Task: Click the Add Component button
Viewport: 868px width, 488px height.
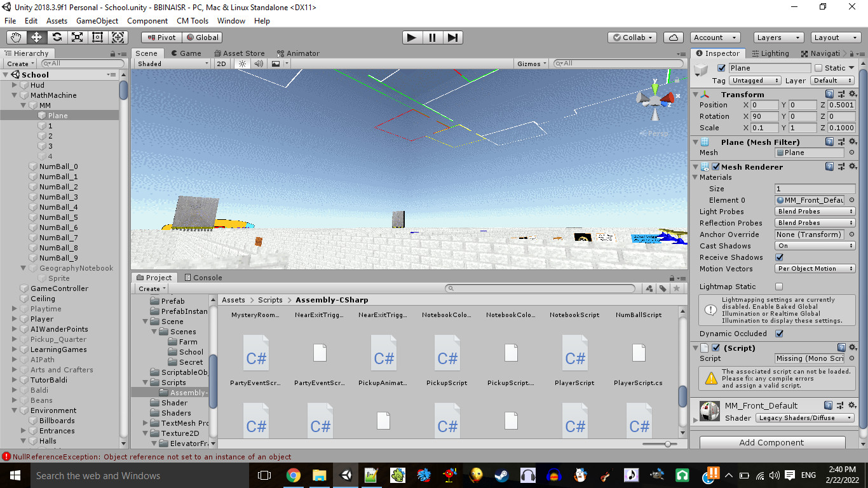Action: click(771, 443)
